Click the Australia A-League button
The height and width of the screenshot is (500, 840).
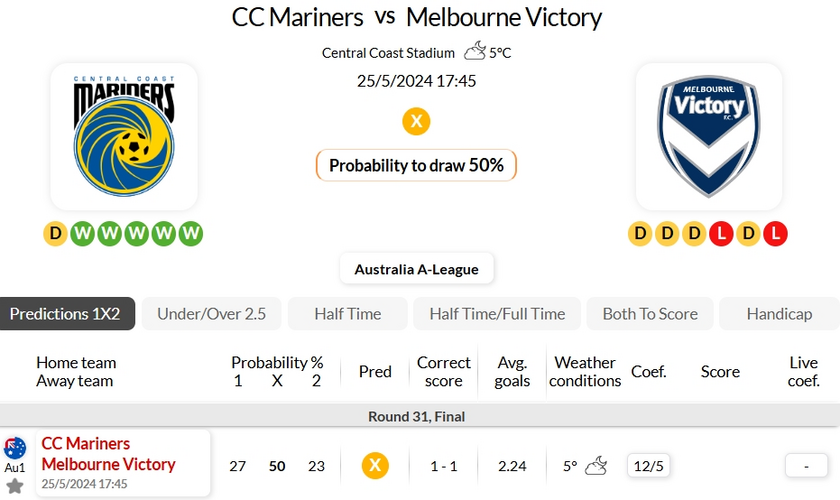click(x=417, y=269)
